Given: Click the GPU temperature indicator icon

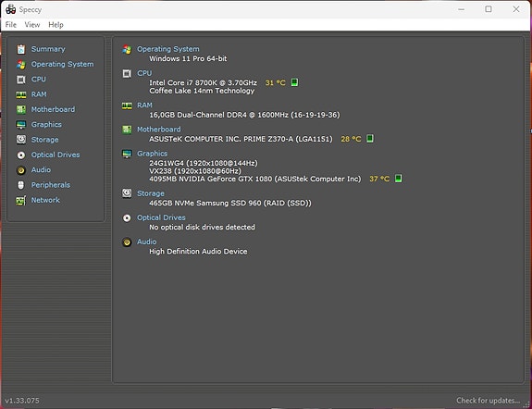Looking at the screenshot, I should pyautogui.click(x=399, y=179).
